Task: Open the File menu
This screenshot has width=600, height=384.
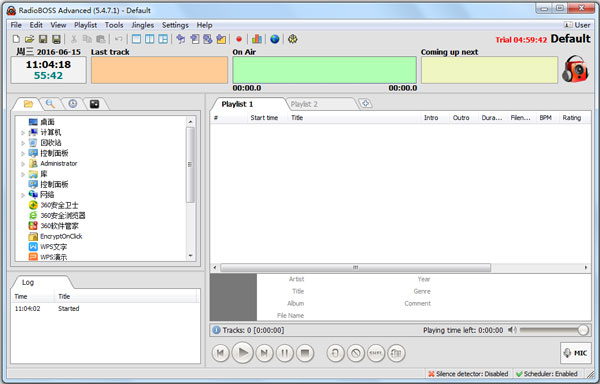Action: [x=16, y=25]
